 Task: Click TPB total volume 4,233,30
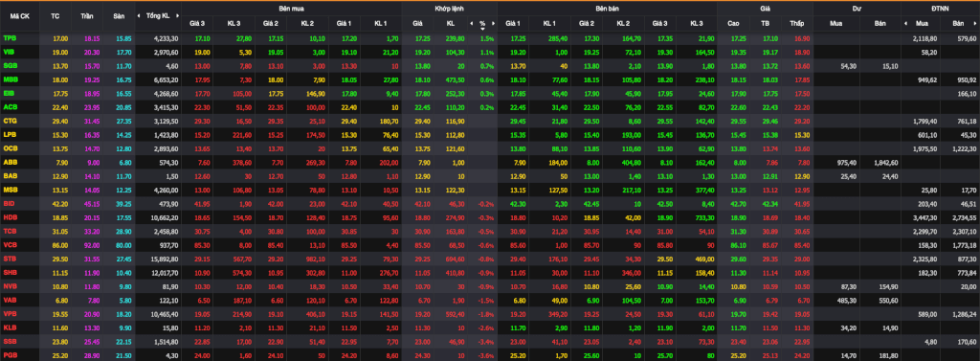coord(166,39)
